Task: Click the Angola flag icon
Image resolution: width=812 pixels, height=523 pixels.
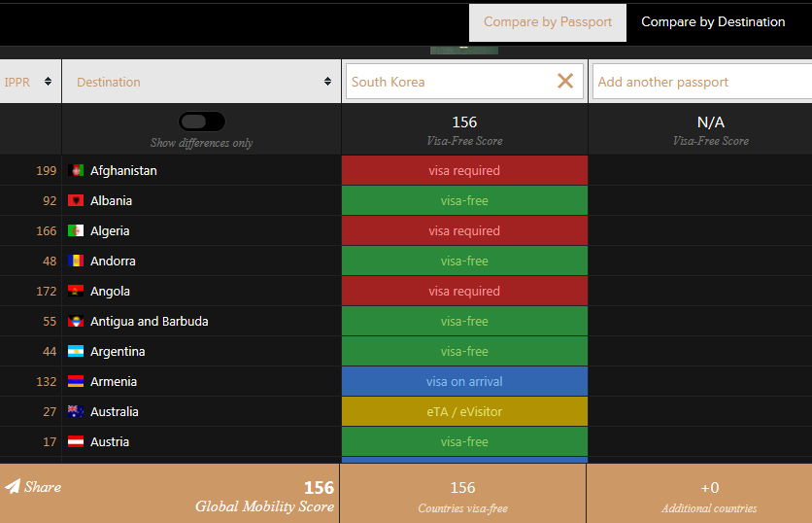Action: [76, 291]
